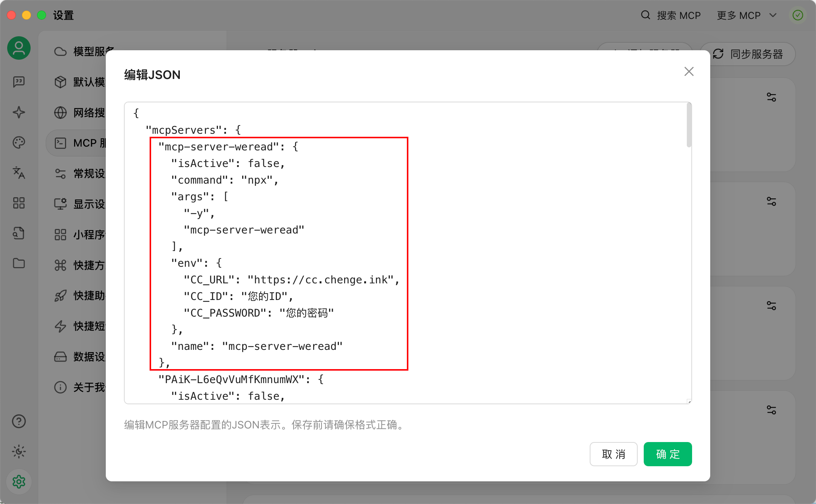Open the mini apps grid icon in sidebar
The height and width of the screenshot is (504, 816).
coord(19,203)
